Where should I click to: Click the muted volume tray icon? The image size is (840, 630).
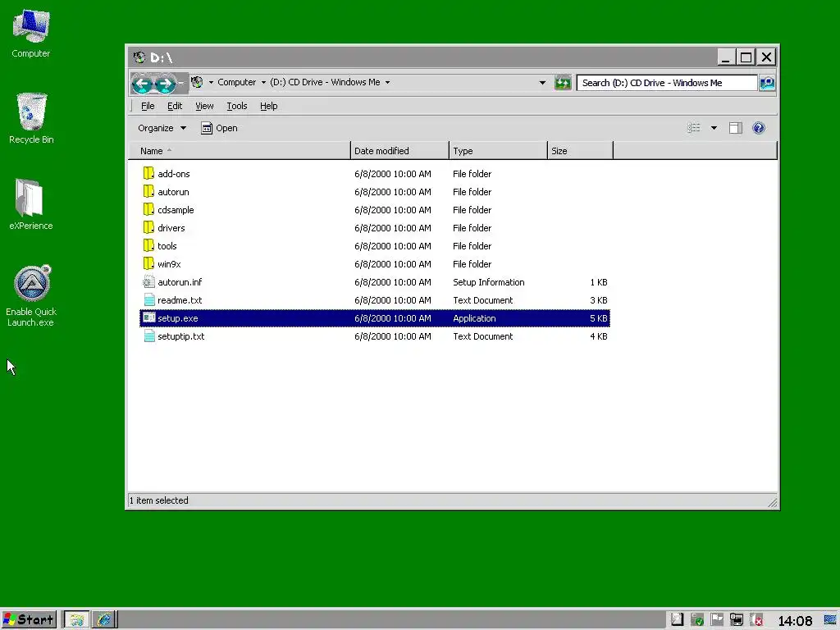tap(756, 620)
